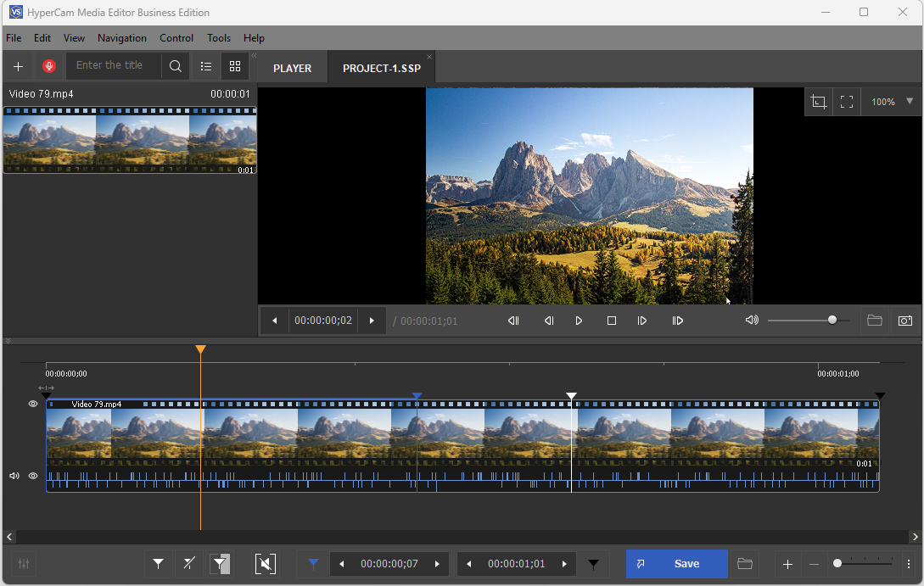The width and height of the screenshot is (924, 586).
Task: Click the volume slider handle
Action: coord(832,320)
